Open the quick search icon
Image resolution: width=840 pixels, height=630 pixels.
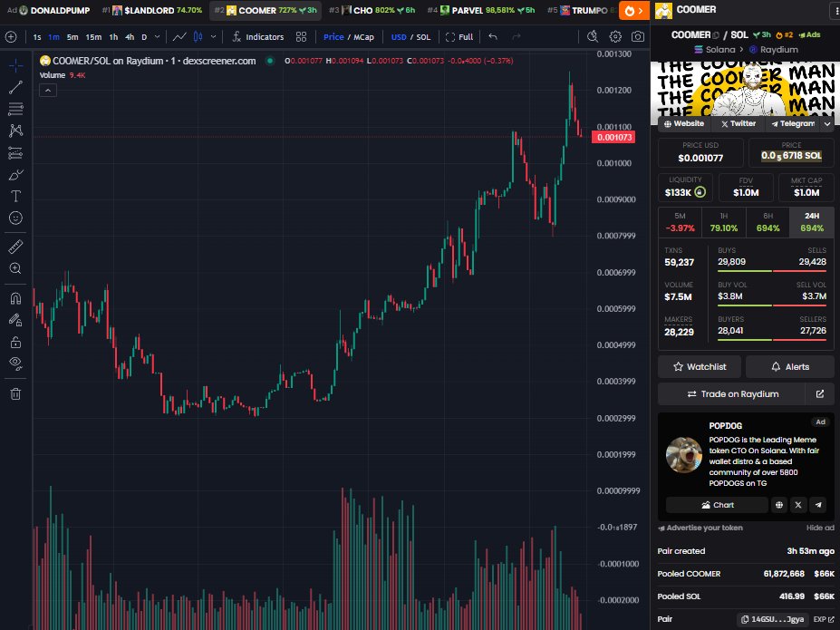point(592,36)
